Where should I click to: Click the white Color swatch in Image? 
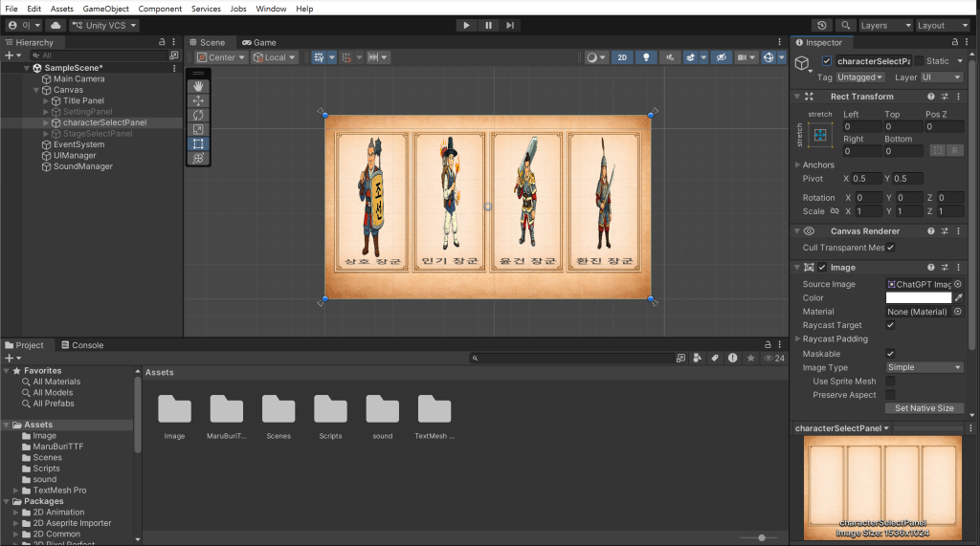coord(918,297)
